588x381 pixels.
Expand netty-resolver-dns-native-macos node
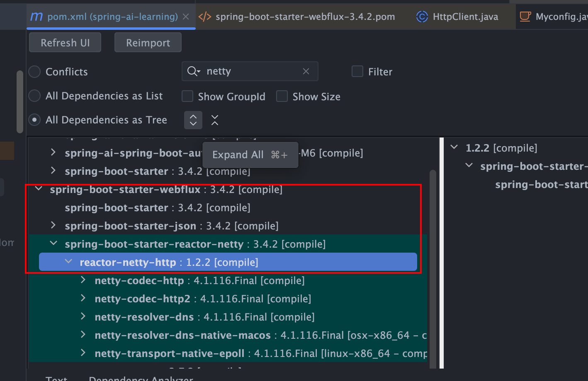point(83,335)
